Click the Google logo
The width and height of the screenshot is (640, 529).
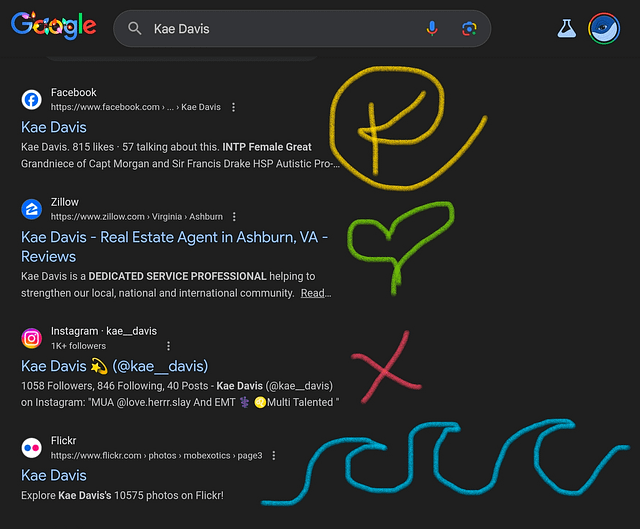coord(54,27)
